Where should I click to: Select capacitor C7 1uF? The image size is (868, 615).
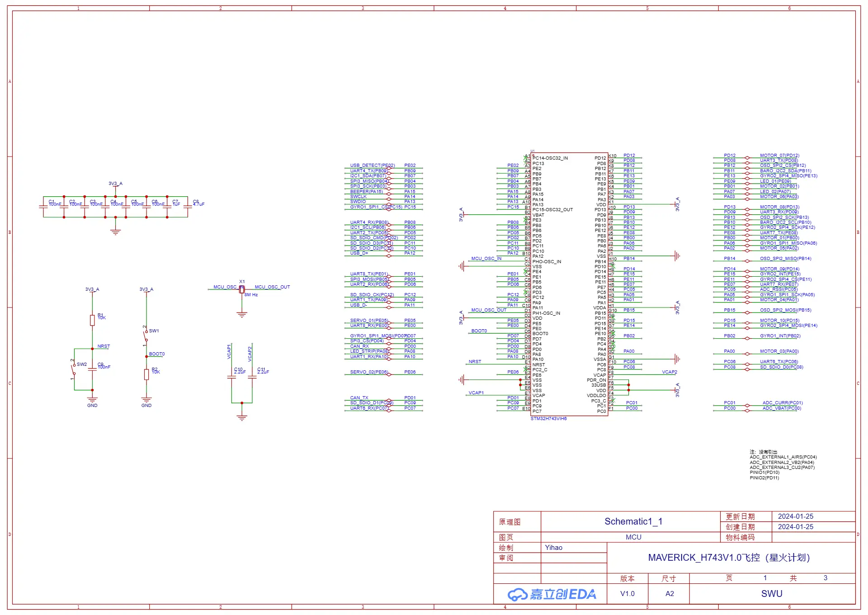point(167,207)
